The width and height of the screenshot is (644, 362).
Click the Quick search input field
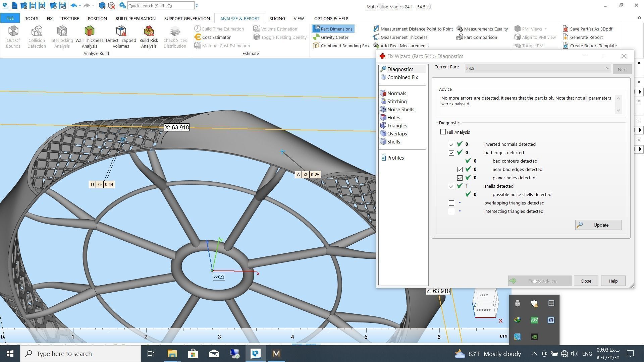[160, 6]
